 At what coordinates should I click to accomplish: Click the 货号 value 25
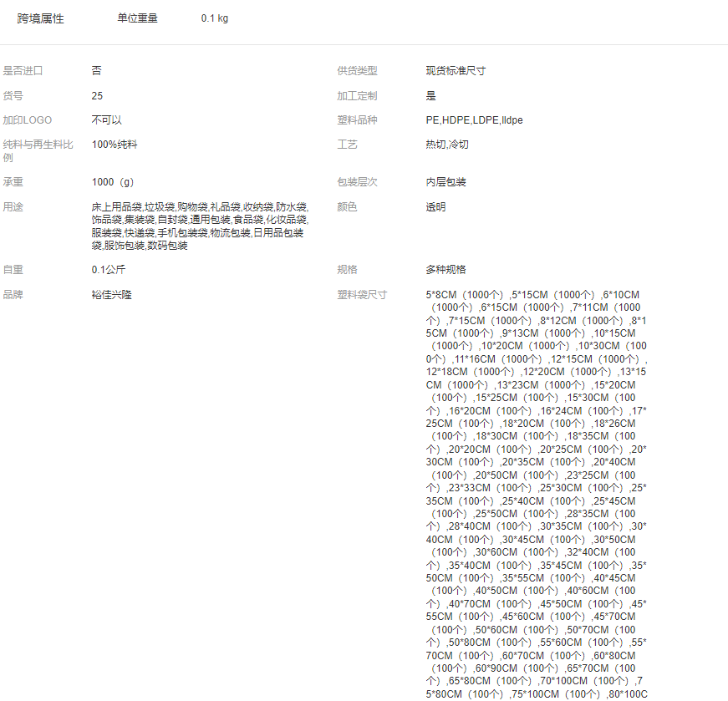click(x=98, y=96)
